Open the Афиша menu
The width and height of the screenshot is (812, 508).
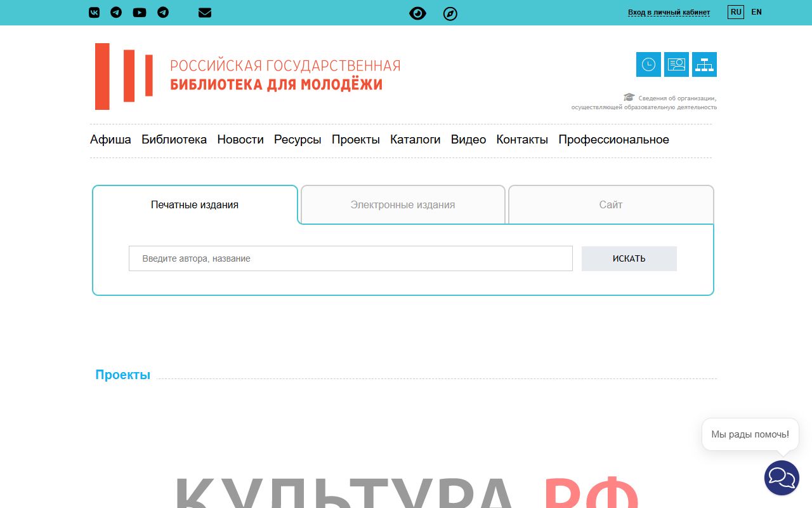[x=110, y=140]
